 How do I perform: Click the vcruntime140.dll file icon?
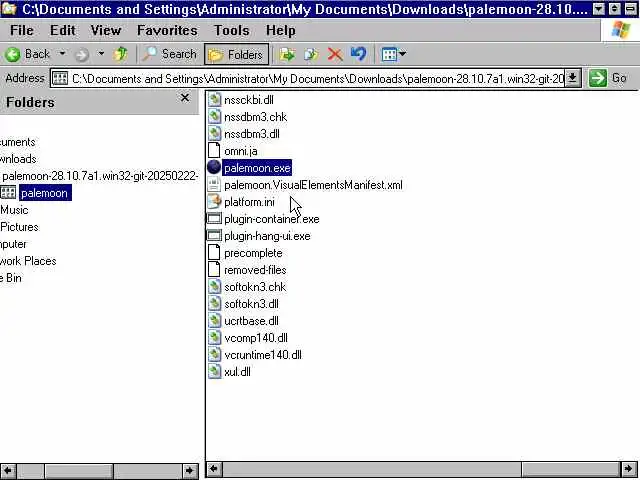point(214,355)
